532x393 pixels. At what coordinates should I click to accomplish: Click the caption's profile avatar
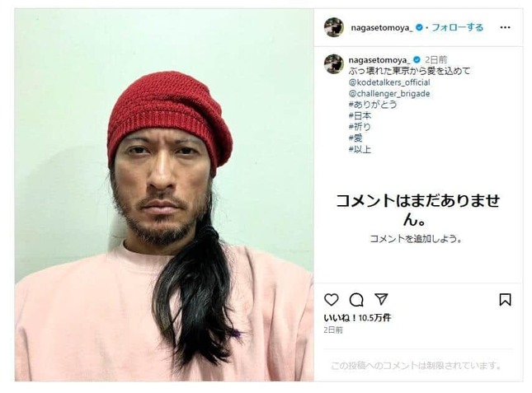(x=334, y=63)
